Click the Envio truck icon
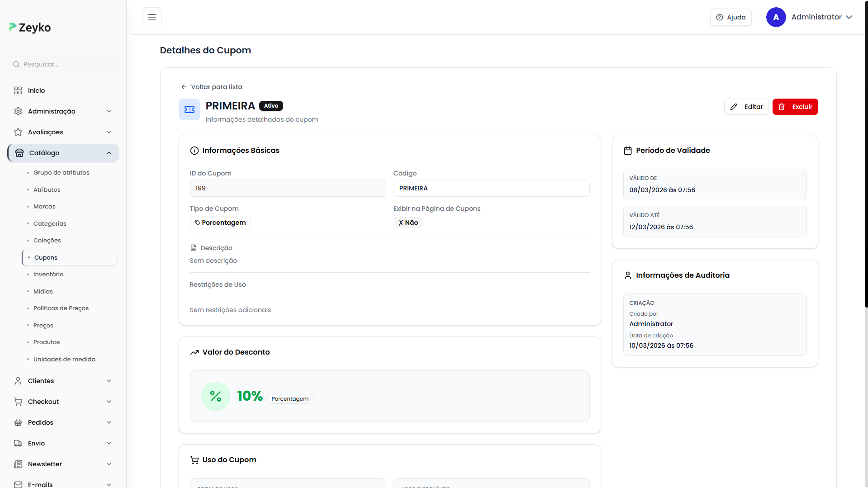 pos(18,443)
